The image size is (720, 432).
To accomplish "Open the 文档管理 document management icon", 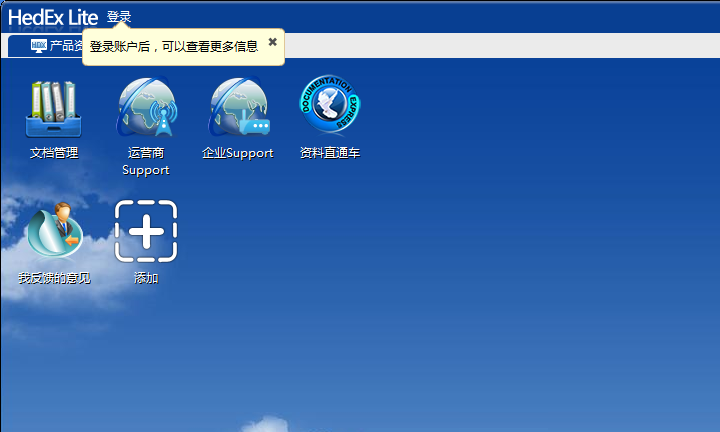I will pyautogui.click(x=54, y=109).
